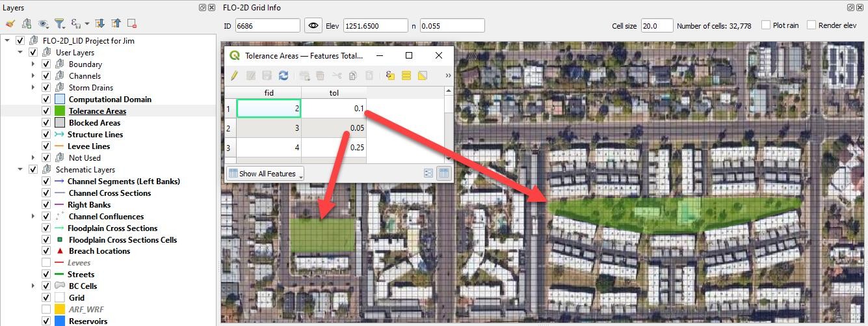Viewport: 868px width, 326px height.
Task: Select the Blocked Areas layer
Action: 94,123
